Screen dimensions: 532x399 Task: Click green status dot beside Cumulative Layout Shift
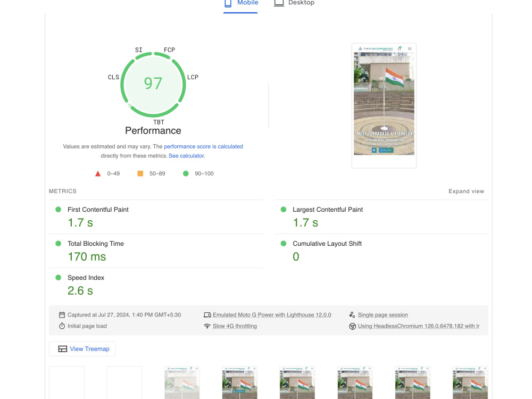(284, 244)
